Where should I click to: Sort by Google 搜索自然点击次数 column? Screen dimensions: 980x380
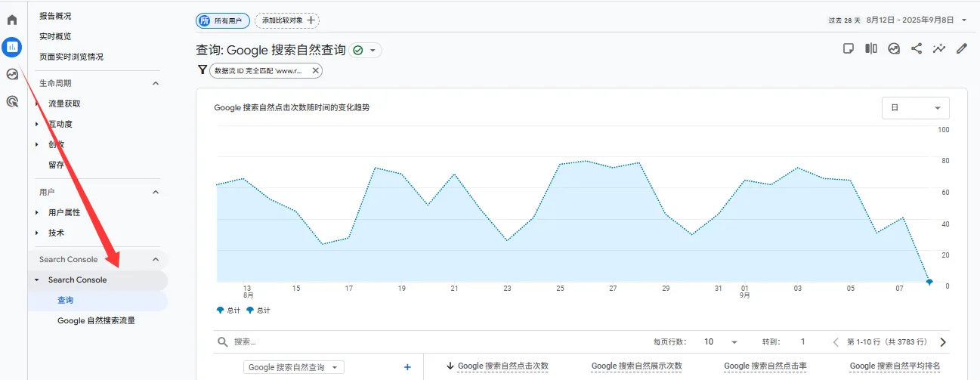pyautogui.click(x=503, y=366)
